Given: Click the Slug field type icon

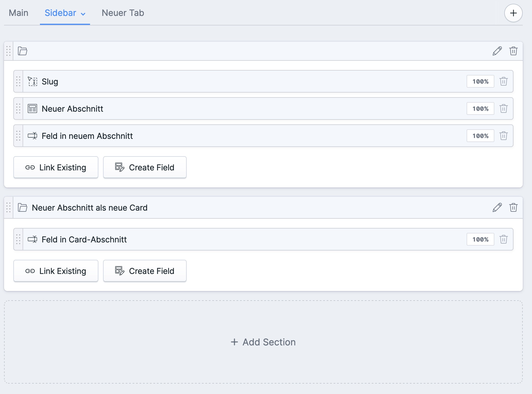Looking at the screenshot, I should click(x=32, y=81).
